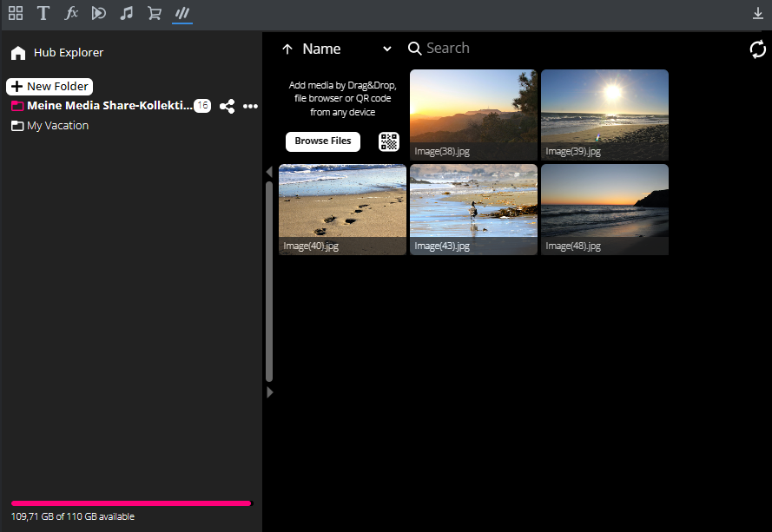
Task: Create a New Folder
Action: [x=49, y=87]
